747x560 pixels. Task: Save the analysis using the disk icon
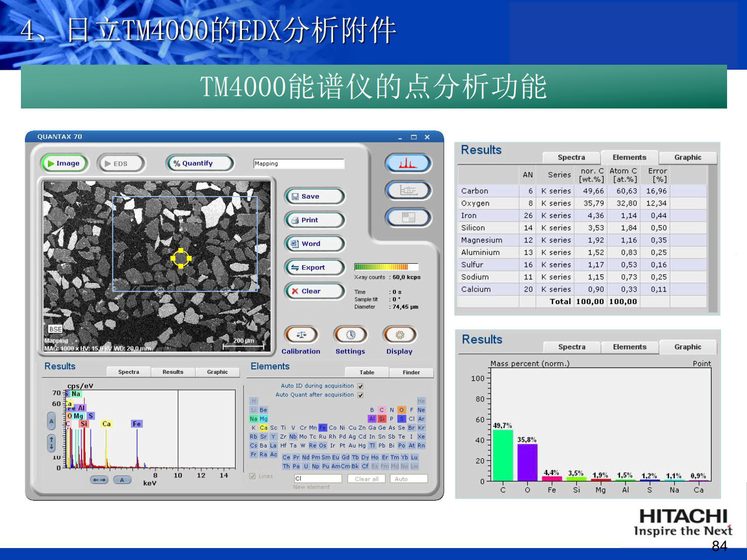[314, 196]
